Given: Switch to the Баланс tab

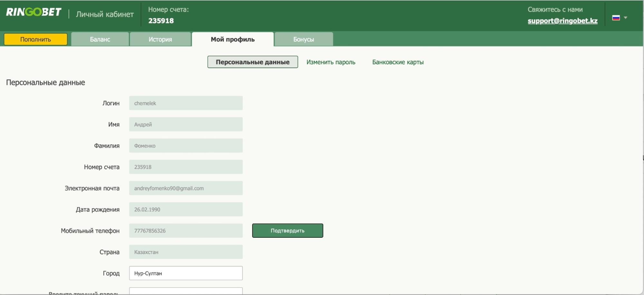Looking at the screenshot, I should pyautogui.click(x=100, y=39).
